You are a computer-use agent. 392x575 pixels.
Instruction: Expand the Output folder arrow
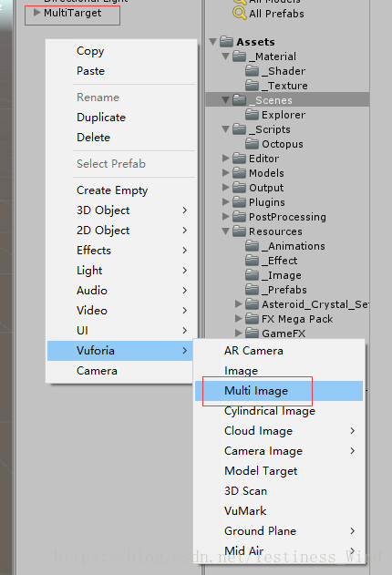225,188
